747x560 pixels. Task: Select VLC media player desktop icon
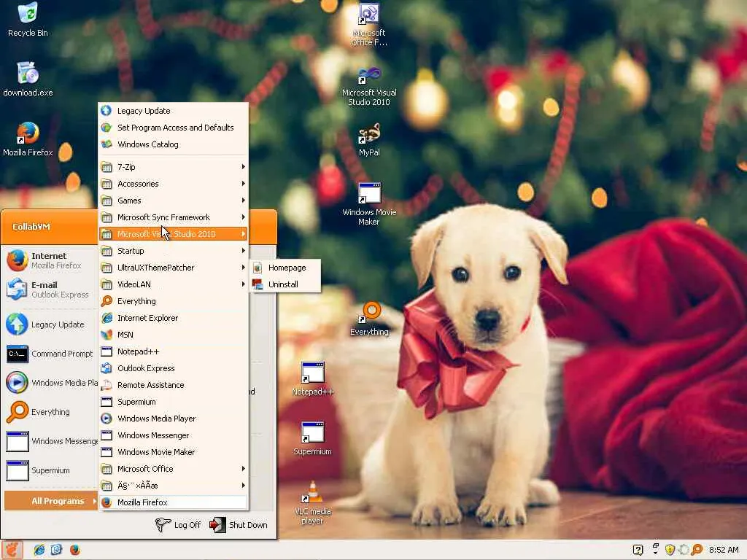[312, 503]
